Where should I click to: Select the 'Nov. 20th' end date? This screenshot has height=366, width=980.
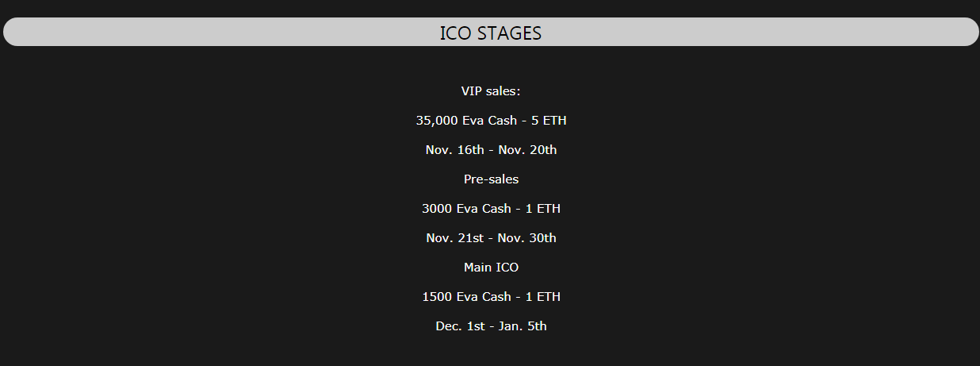527,150
